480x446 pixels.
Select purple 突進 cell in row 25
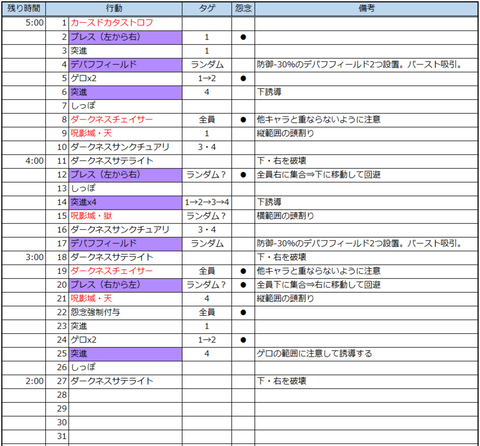click(x=125, y=354)
